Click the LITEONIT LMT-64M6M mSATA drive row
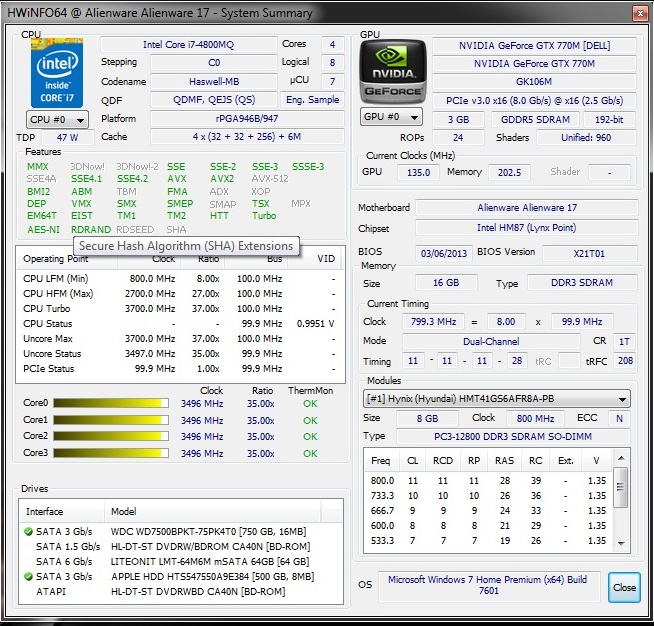Viewport: 654px width, 626px height. pos(181,562)
